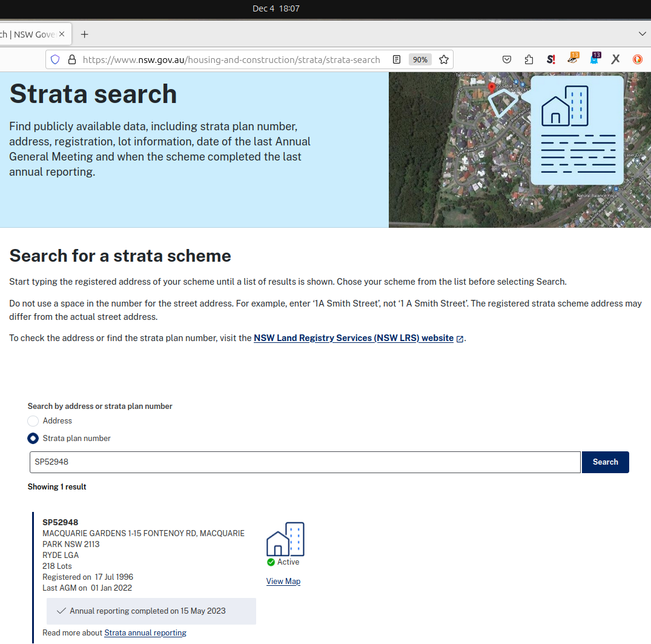Image resolution: width=651 pixels, height=644 pixels.
Task: Toggle reader view in address bar
Action: [397, 59]
